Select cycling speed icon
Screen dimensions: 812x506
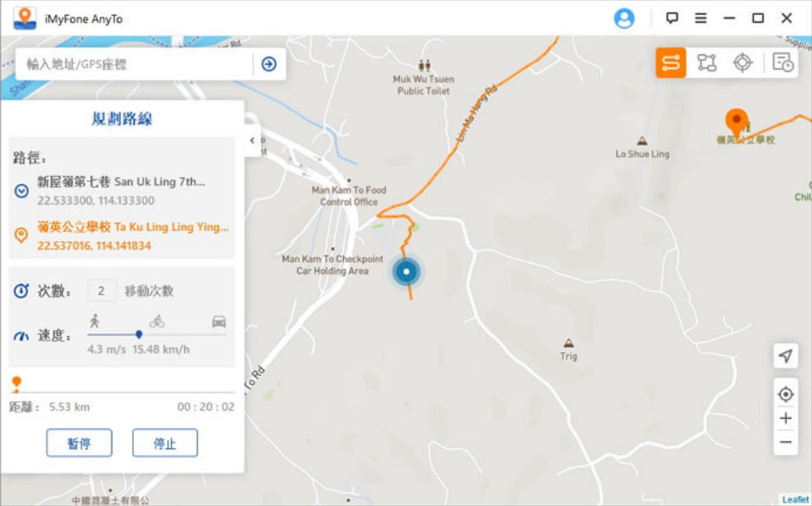tap(157, 321)
